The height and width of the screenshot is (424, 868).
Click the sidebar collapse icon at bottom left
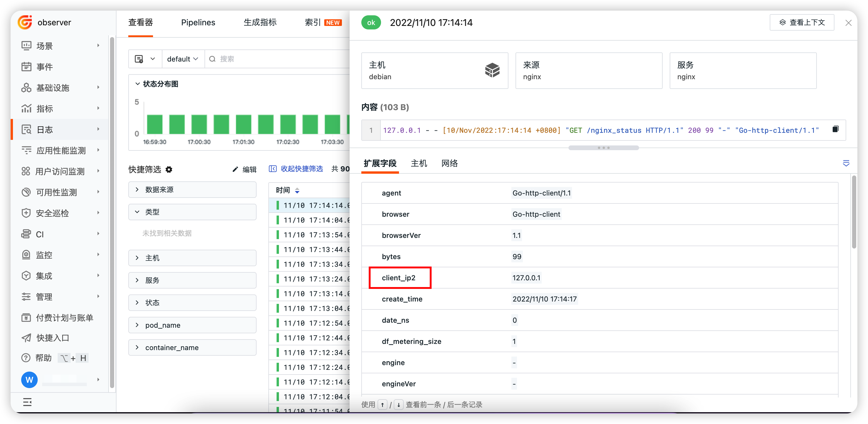pos(27,402)
